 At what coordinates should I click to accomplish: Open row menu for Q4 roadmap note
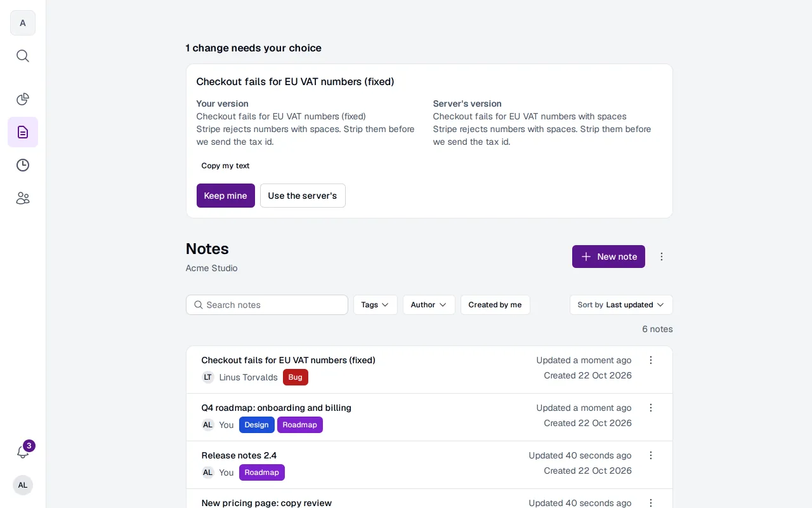pyautogui.click(x=651, y=408)
